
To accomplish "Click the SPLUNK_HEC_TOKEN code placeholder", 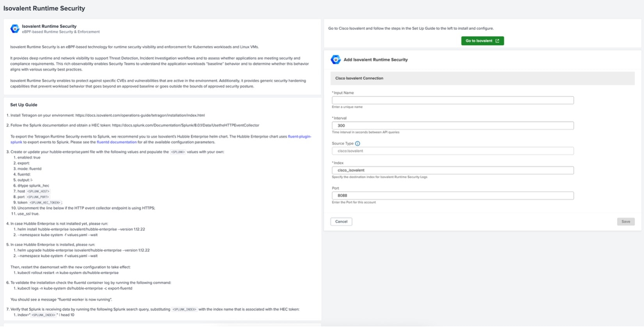I will [45, 203].
